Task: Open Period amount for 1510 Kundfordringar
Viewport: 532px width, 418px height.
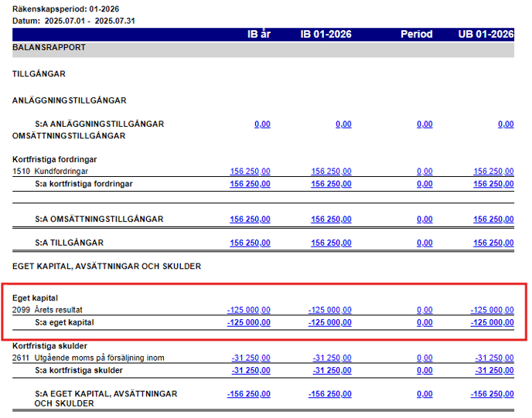Action: tap(425, 172)
